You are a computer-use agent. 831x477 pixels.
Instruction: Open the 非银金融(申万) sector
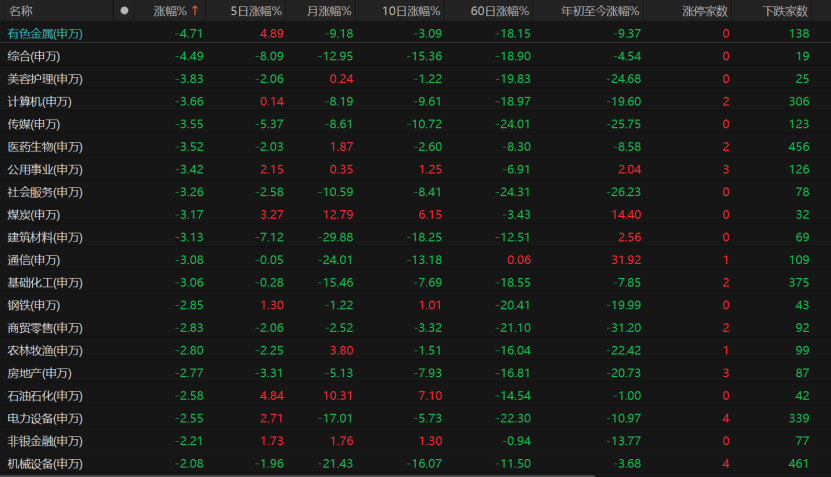click(x=416, y=441)
